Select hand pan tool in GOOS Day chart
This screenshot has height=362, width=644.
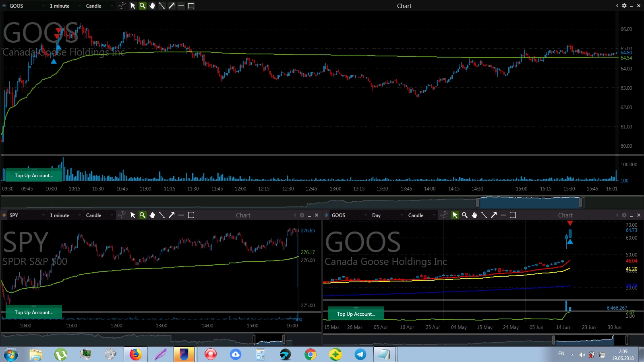click(474, 215)
